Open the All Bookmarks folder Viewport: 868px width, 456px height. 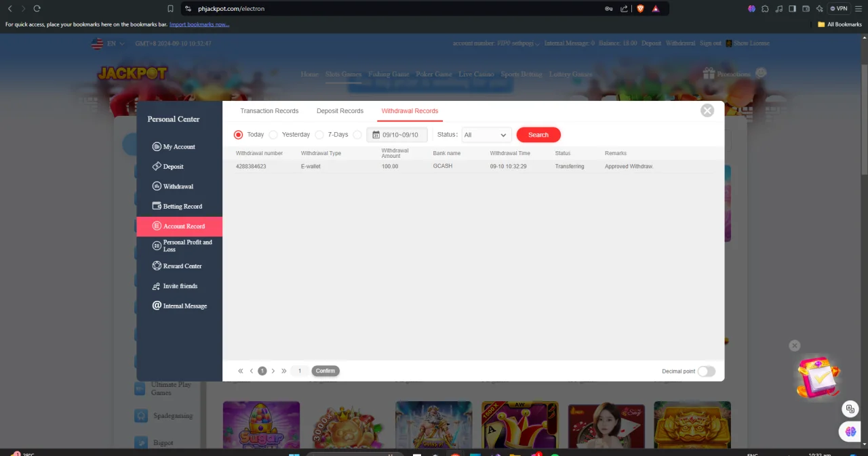[x=840, y=24]
